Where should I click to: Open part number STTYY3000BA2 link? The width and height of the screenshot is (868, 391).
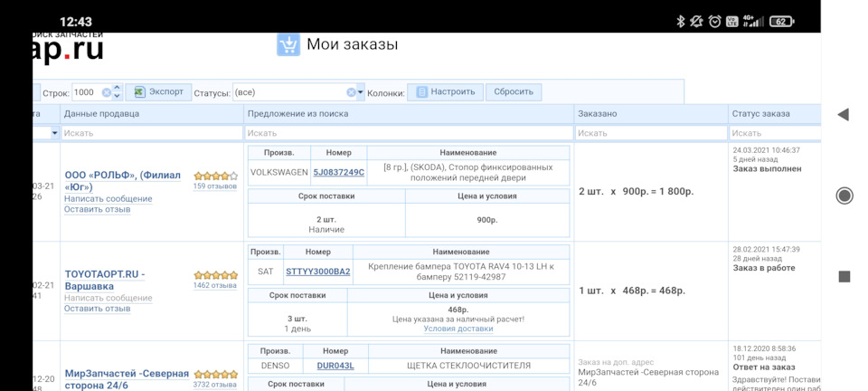click(x=318, y=272)
